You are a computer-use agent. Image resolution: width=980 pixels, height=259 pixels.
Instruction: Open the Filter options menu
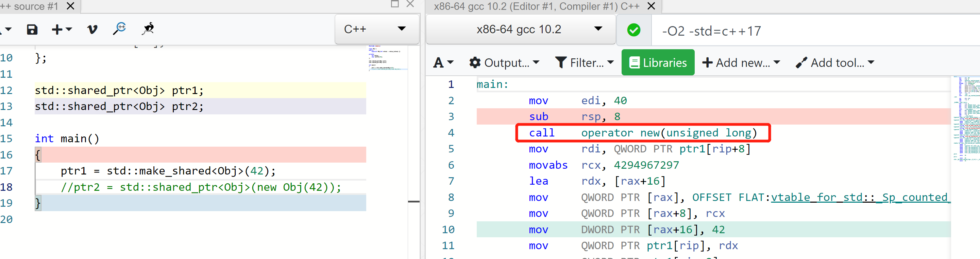[584, 62]
